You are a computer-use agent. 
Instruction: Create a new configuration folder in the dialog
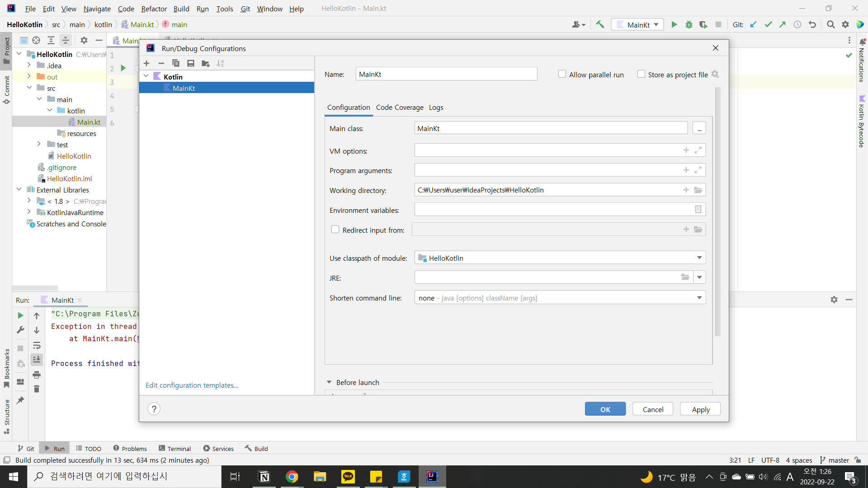[205, 63]
